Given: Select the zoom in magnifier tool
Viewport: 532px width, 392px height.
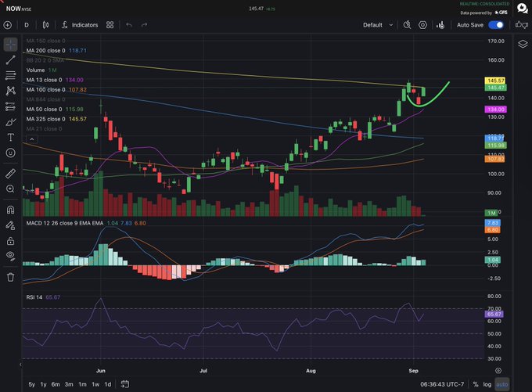Looking at the screenshot, I should click(10, 189).
